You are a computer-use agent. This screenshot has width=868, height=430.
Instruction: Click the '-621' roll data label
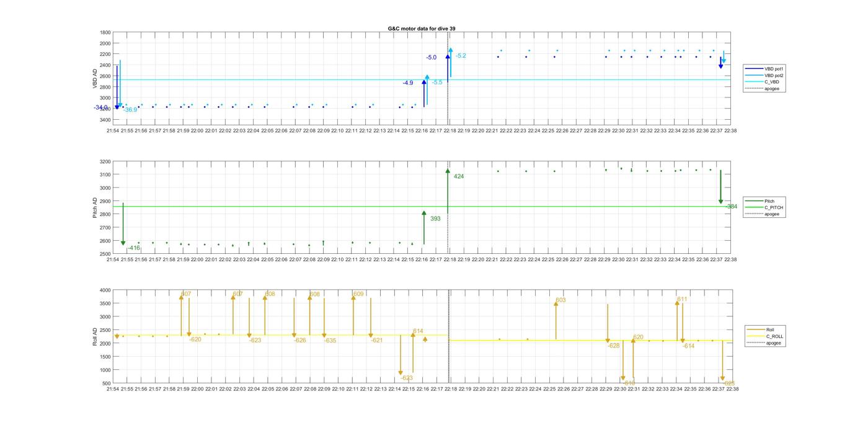[377, 340]
